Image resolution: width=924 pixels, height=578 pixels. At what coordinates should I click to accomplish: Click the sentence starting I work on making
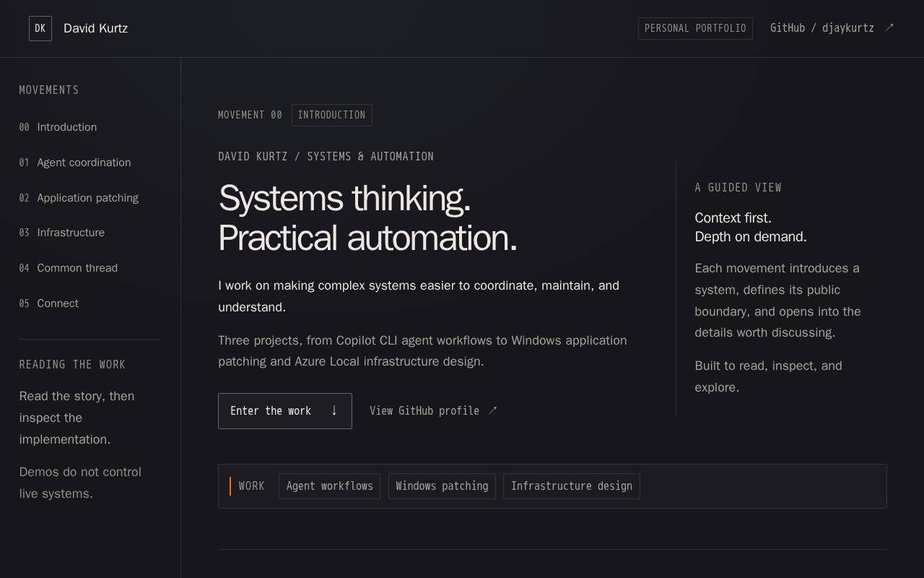point(419,296)
